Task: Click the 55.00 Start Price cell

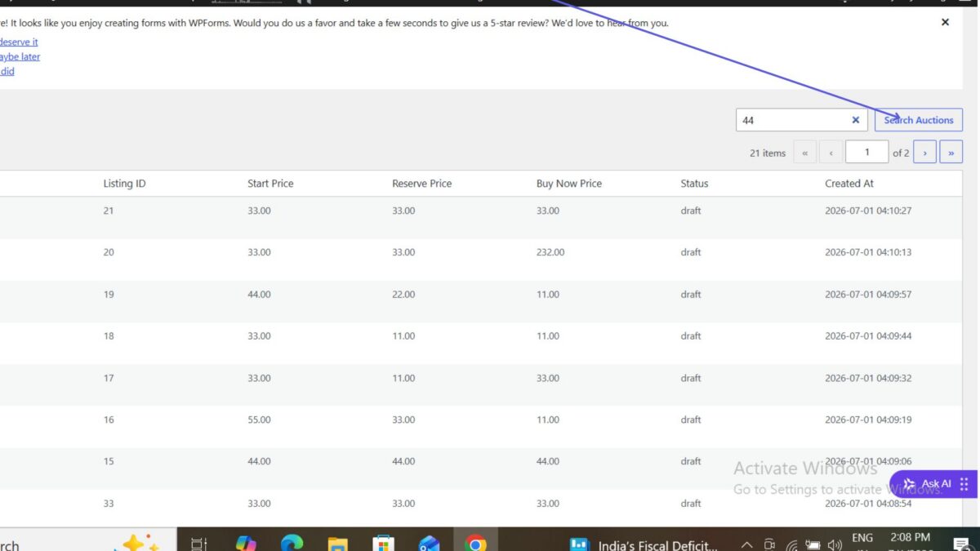Action: click(x=259, y=420)
